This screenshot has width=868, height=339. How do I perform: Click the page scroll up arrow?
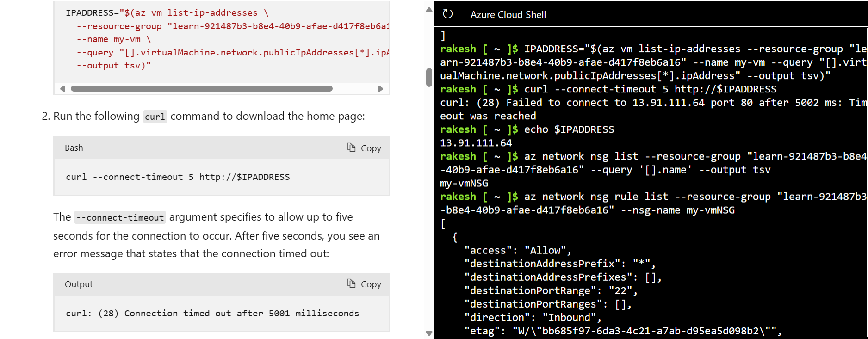click(429, 10)
